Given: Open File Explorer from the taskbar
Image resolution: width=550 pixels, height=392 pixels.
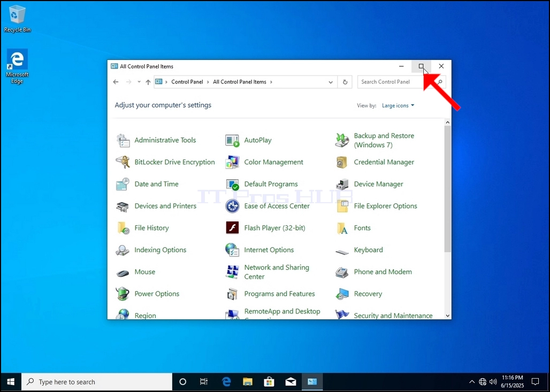Looking at the screenshot, I should coord(248,382).
